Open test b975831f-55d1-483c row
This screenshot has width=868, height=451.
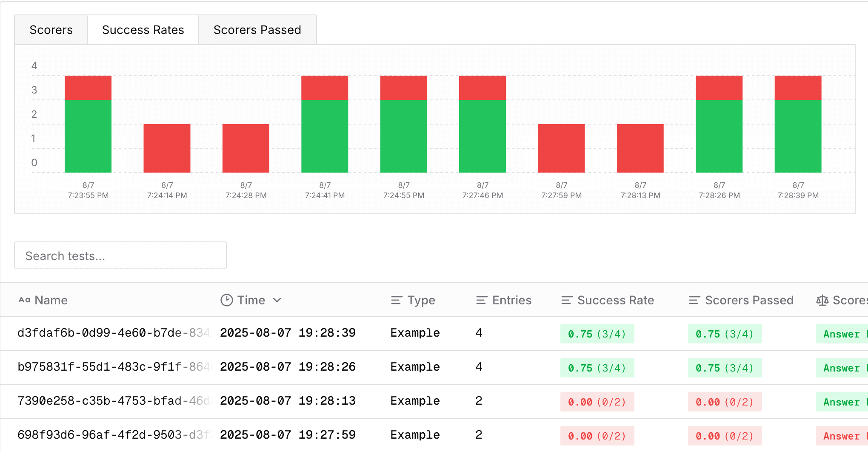click(113, 367)
